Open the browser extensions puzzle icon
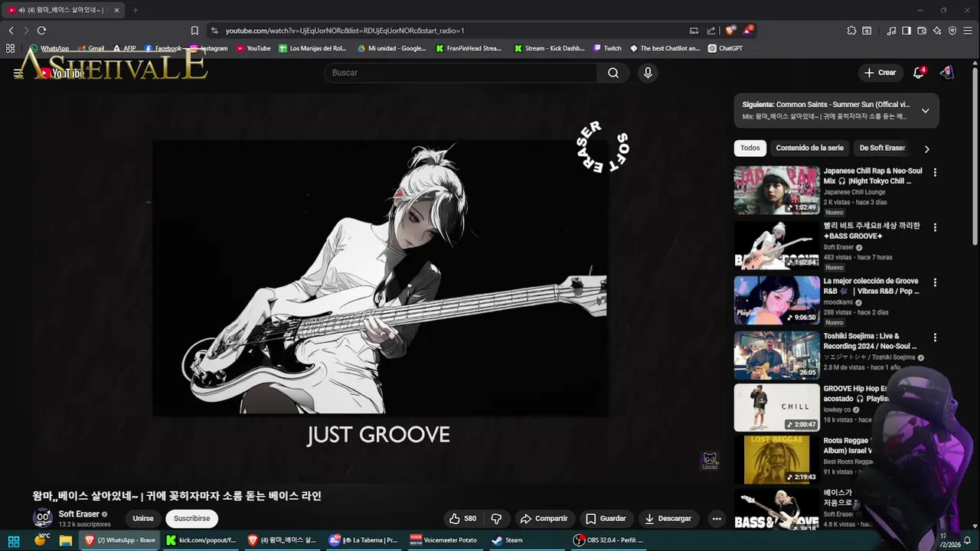 (x=851, y=31)
